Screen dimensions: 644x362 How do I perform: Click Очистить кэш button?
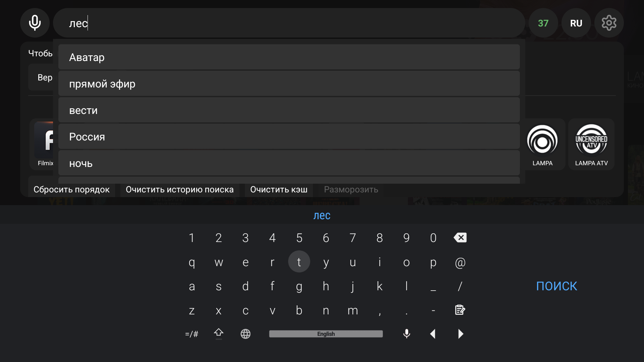279,190
